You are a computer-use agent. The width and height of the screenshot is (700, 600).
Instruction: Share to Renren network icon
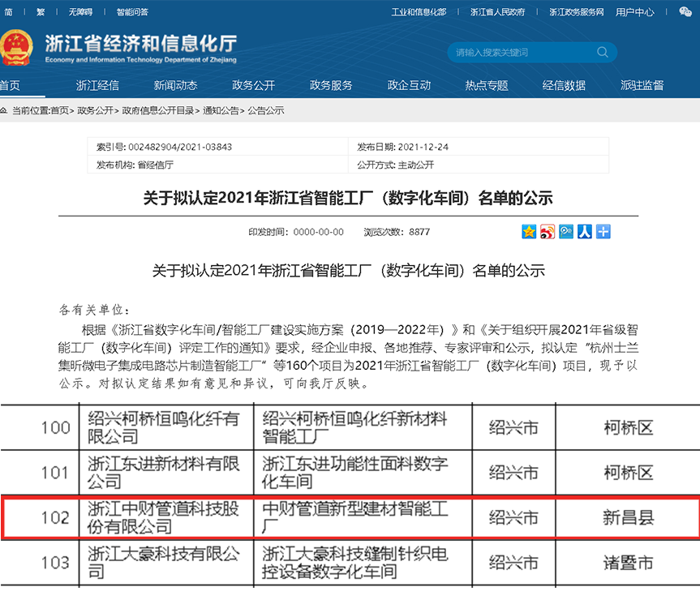click(x=585, y=232)
